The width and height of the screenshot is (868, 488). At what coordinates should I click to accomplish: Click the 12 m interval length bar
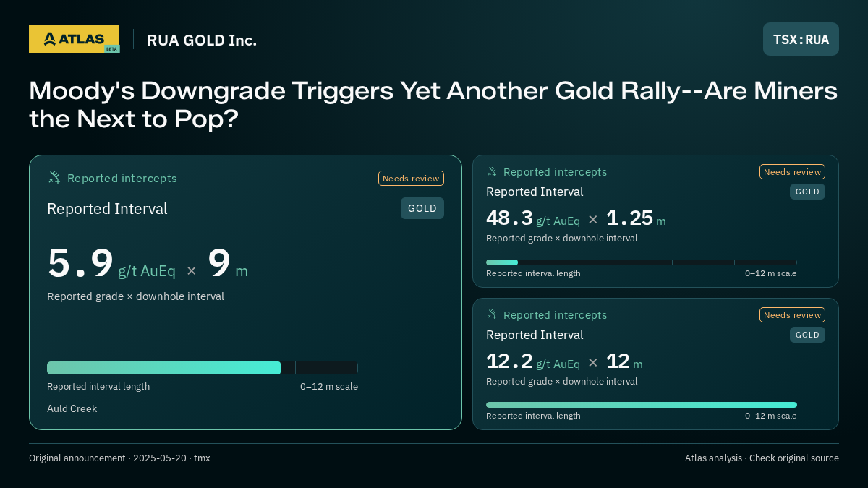(x=642, y=405)
